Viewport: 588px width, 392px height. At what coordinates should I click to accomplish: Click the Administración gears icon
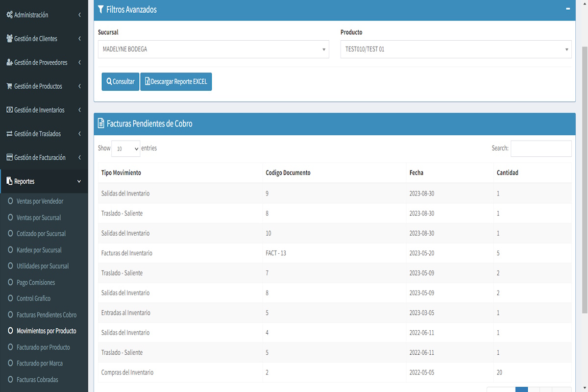coord(9,15)
